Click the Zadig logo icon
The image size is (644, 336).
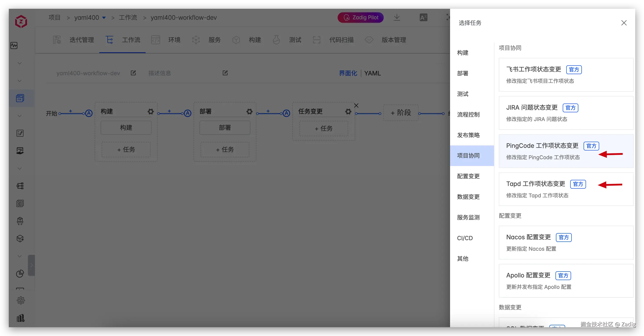pyautogui.click(x=21, y=21)
